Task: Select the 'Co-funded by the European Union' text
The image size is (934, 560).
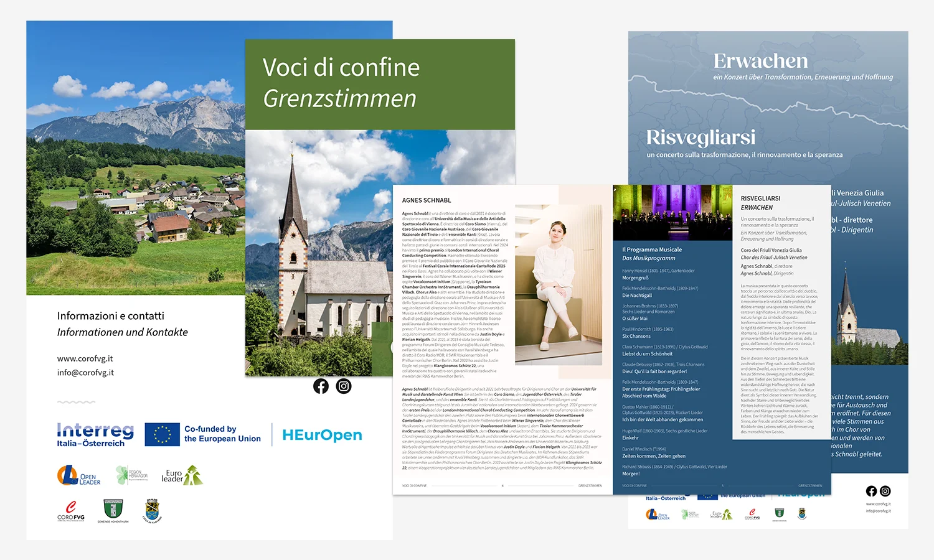Action: pos(222,434)
